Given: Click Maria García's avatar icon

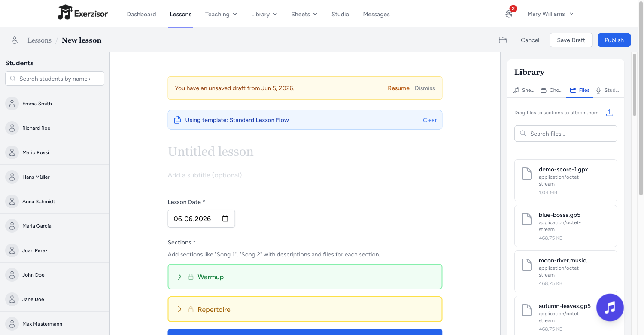Looking at the screenshot, I should point(12,226).
